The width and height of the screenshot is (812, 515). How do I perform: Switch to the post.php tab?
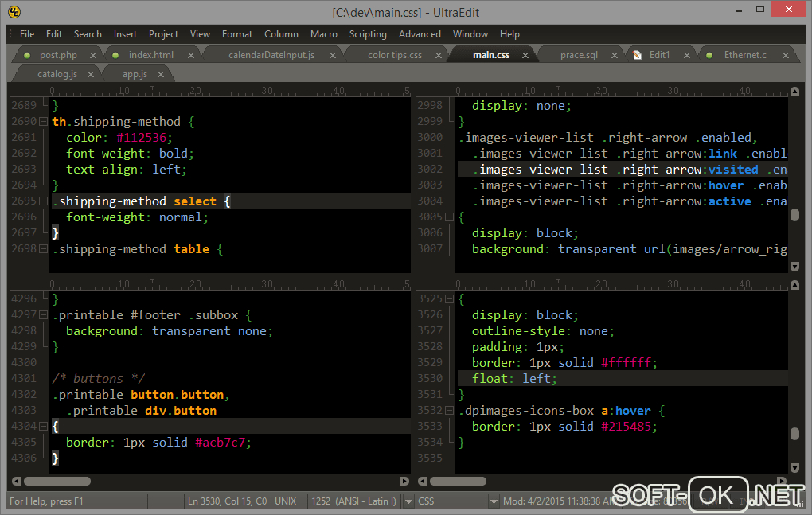tap(59, 55)
